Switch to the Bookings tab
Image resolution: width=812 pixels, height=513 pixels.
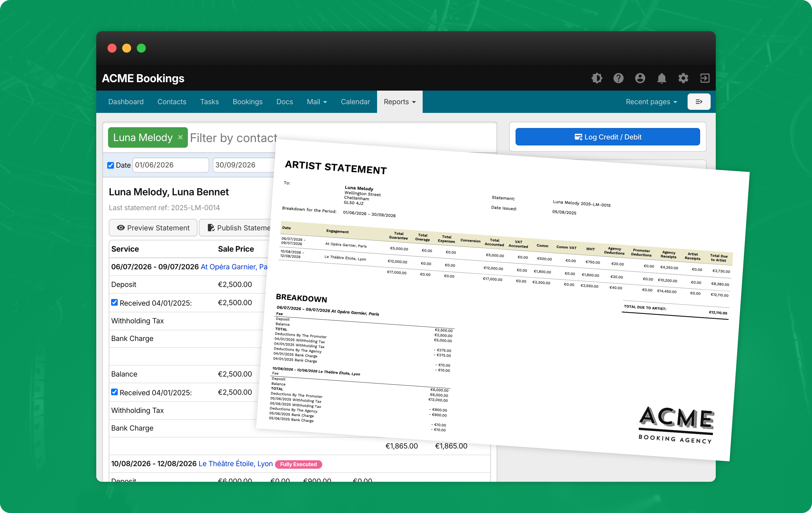(x=247, y=102)
